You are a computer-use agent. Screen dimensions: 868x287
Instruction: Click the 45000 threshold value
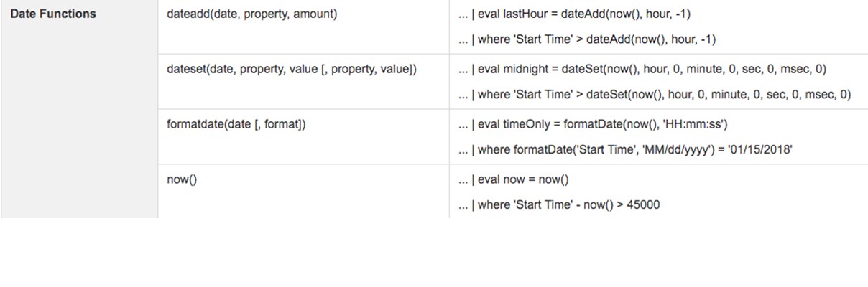click(643, 204)
